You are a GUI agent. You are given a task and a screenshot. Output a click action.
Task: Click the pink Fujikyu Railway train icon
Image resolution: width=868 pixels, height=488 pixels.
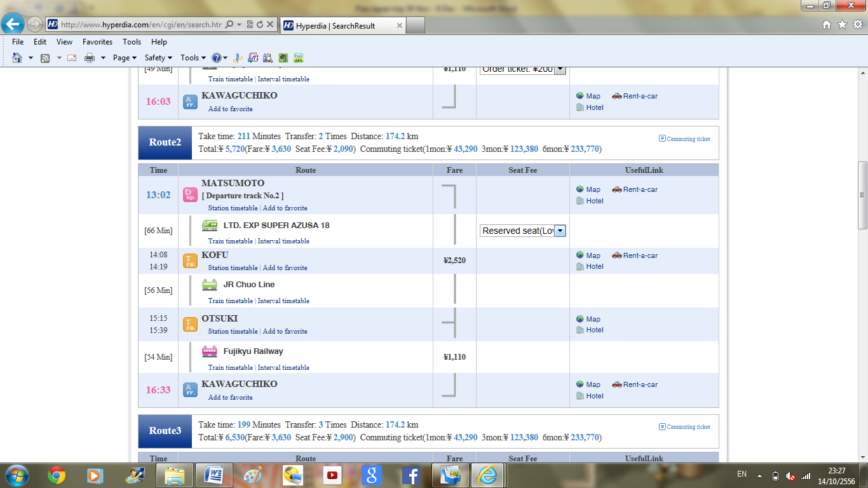pyautogui.click(x=210, y=351)
